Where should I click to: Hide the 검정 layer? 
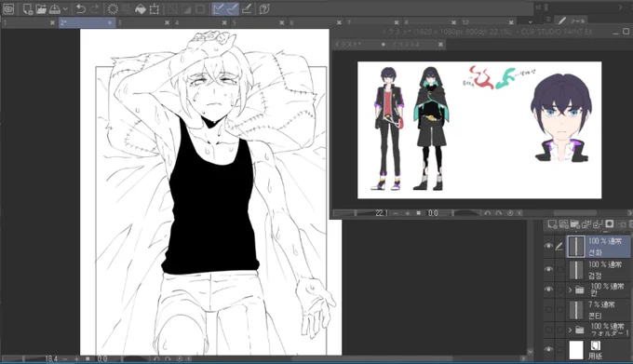click(548, 269)
